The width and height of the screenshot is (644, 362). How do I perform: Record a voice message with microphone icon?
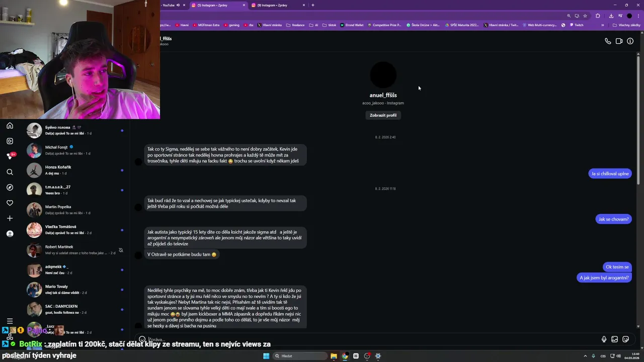604,339
